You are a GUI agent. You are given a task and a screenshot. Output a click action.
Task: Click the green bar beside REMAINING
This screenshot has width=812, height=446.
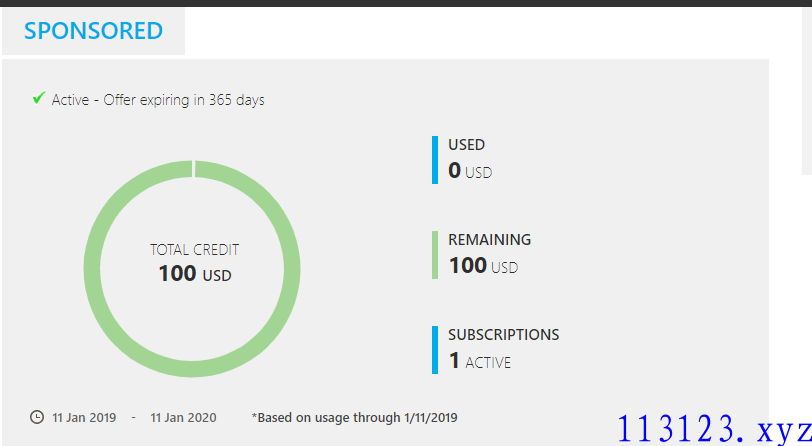(435, 255)
